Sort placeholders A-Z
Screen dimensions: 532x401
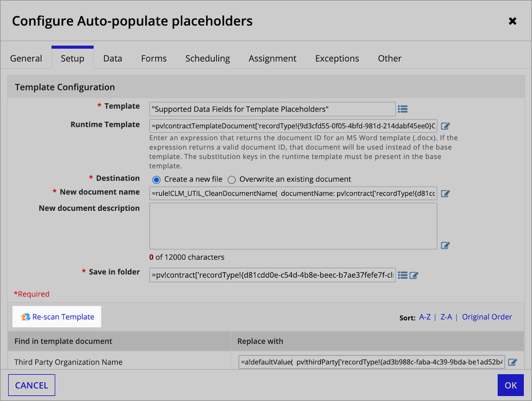pos(425,317)
